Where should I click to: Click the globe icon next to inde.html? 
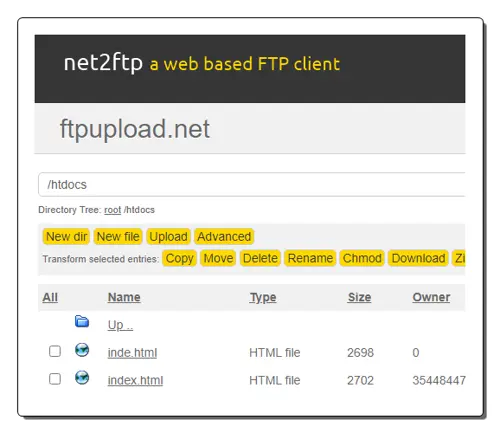pos(82,350)
